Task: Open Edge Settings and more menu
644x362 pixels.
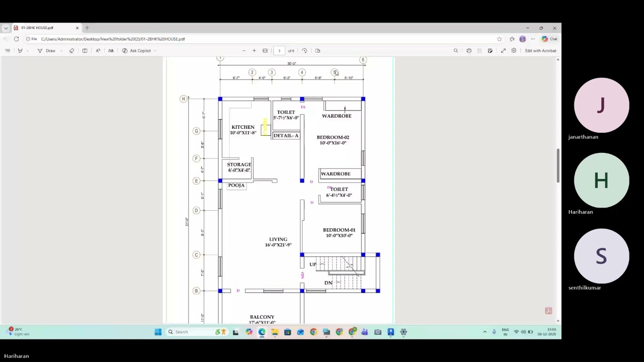Action: tap(533, 39)
